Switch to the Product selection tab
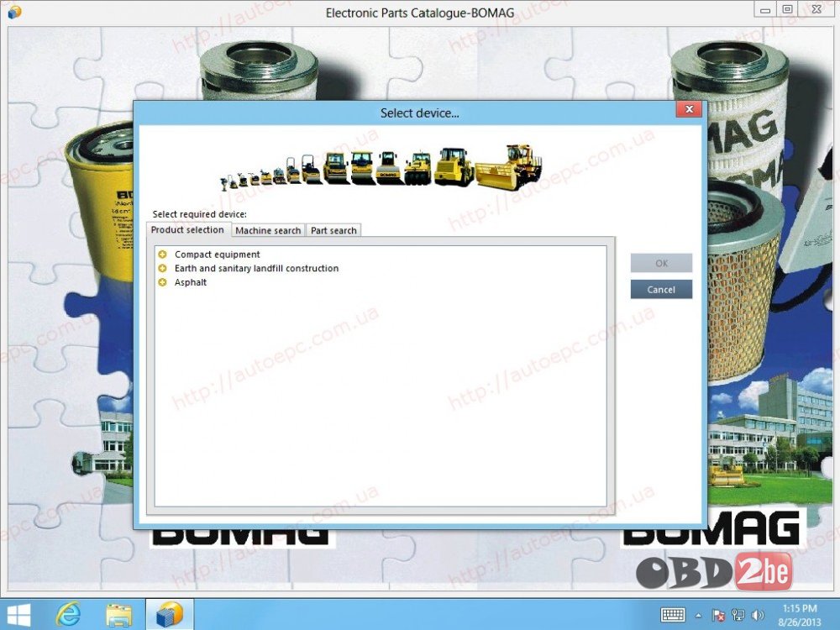 coord(187,230)
